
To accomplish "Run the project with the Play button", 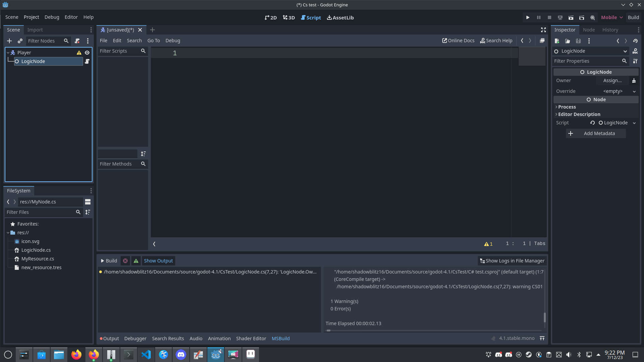I will (528, 17).
